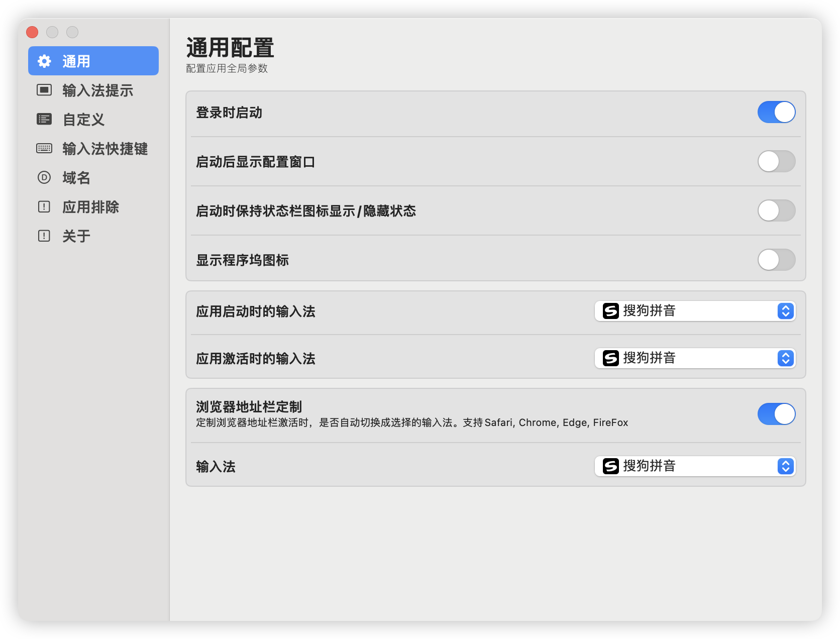Open 应用排除 section

[93, 207]
